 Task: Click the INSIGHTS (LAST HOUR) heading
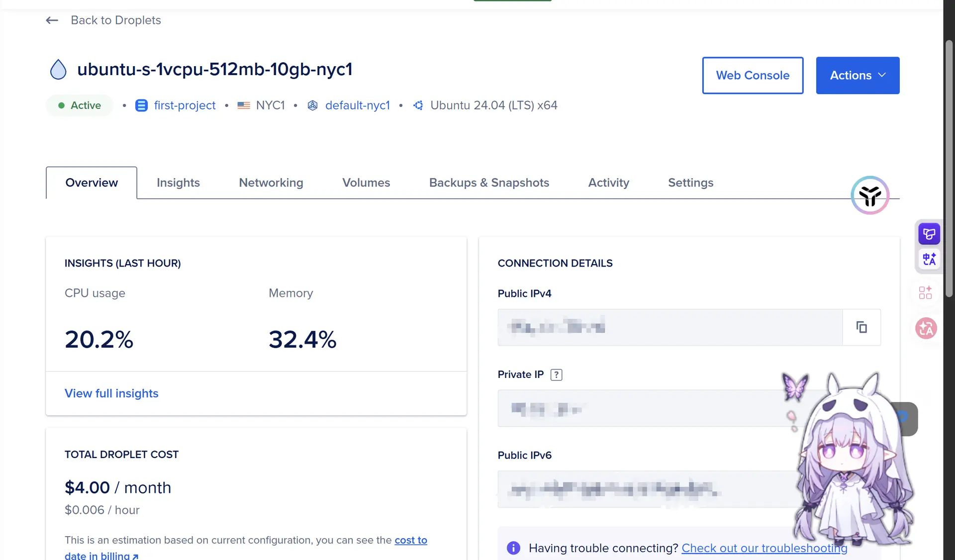[123, 264]
